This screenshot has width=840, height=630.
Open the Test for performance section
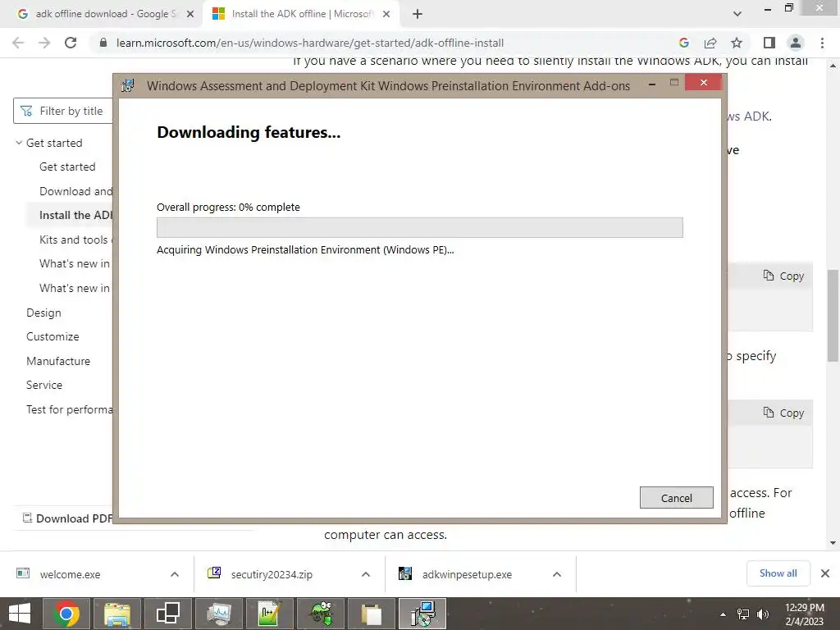click(70, 409)
